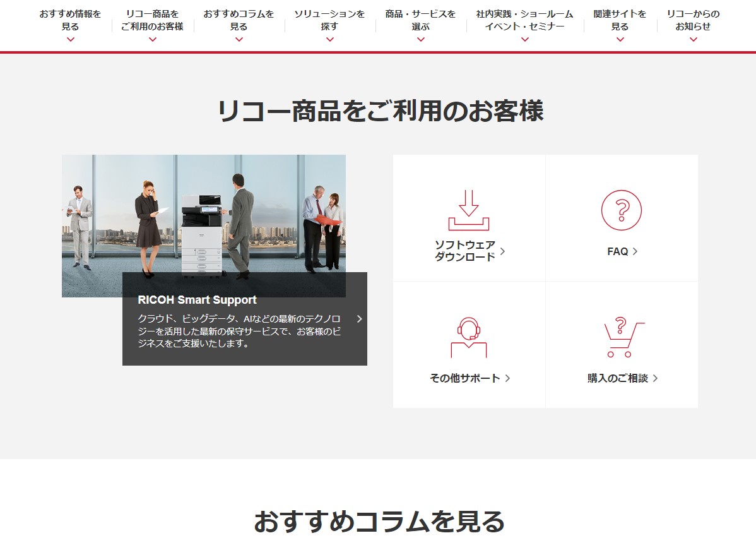Image resolution: width=756 pixels, height=550 pixels.
Task: Follow the 購入のご相談 link
Action: pyautogui.click(x=618, y=378)
